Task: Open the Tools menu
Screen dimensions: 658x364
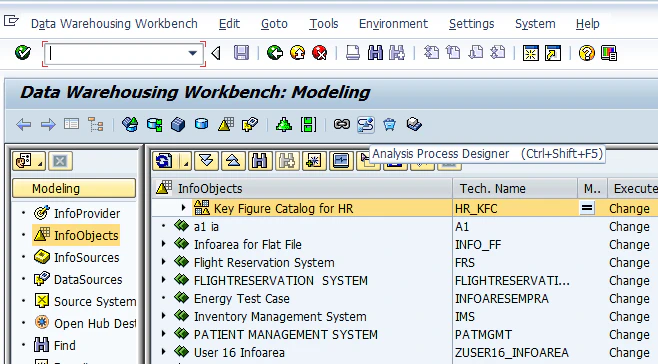Action: 324,24
